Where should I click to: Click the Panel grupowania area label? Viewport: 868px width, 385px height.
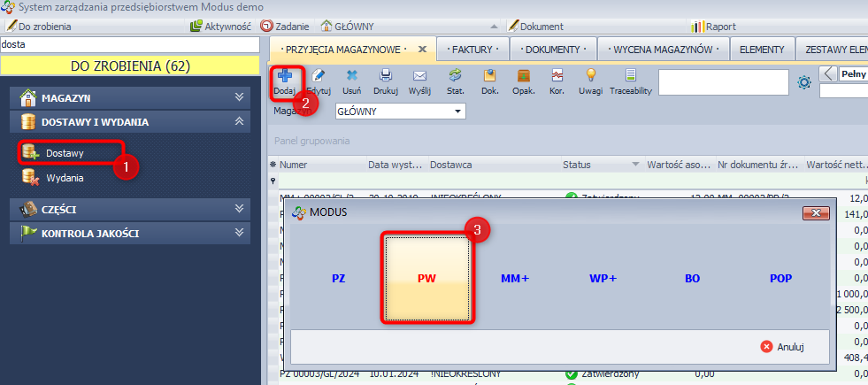coord(312,141)
